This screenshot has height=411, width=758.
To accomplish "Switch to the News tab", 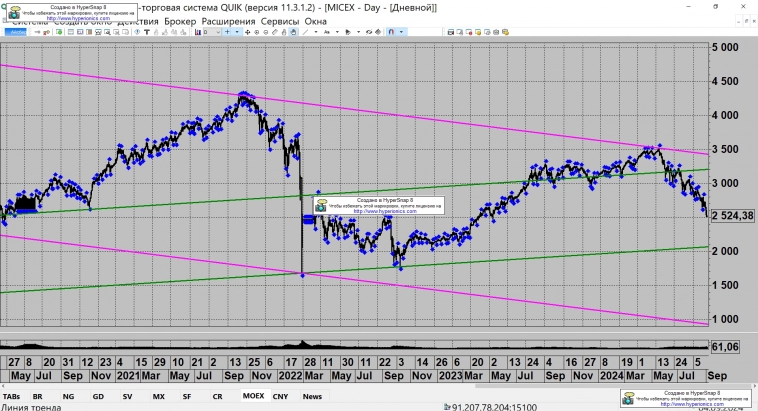I will point(313,396).
